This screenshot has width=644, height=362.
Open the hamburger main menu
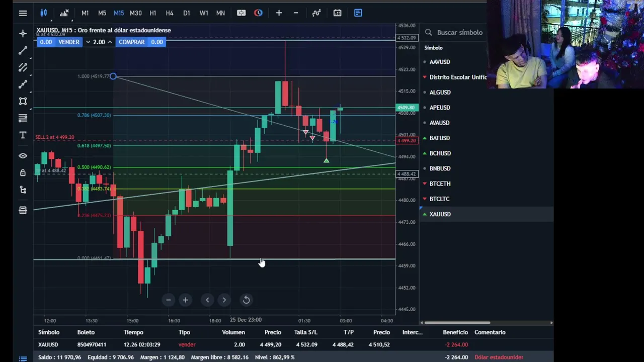click(x=23, y=13)
